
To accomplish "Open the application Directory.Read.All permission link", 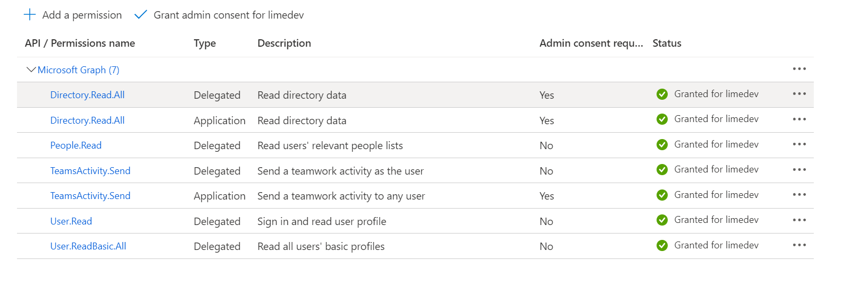I will (x=87, y=120).
